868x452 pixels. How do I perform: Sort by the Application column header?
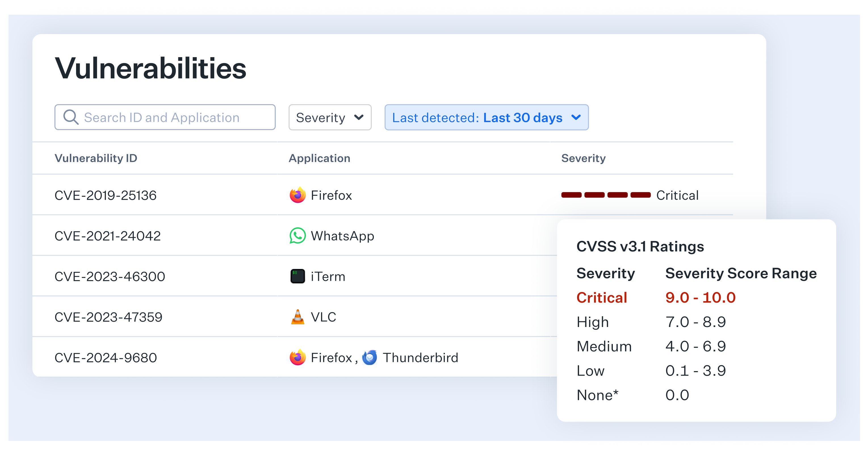319,158
